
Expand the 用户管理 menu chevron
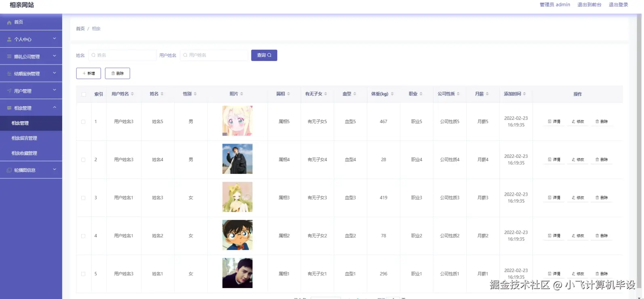55,90
